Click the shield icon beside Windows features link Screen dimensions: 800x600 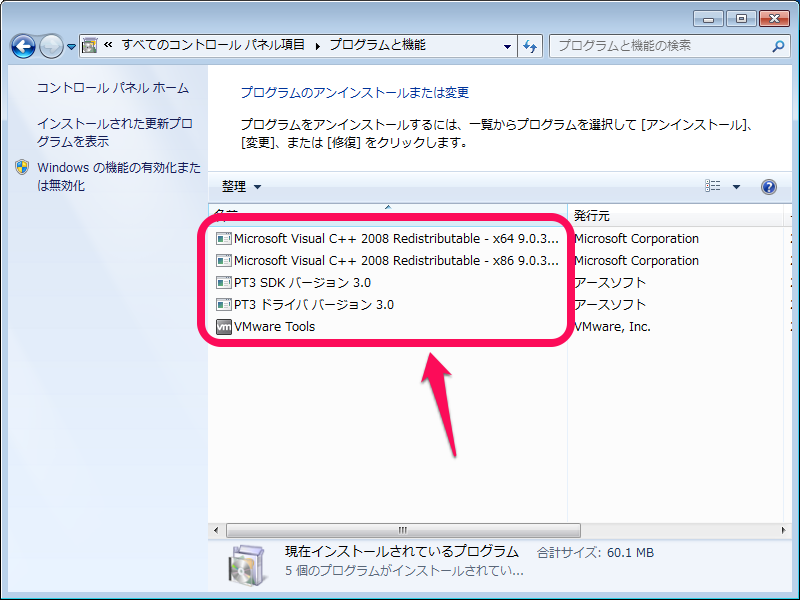[x=22, y=167]
